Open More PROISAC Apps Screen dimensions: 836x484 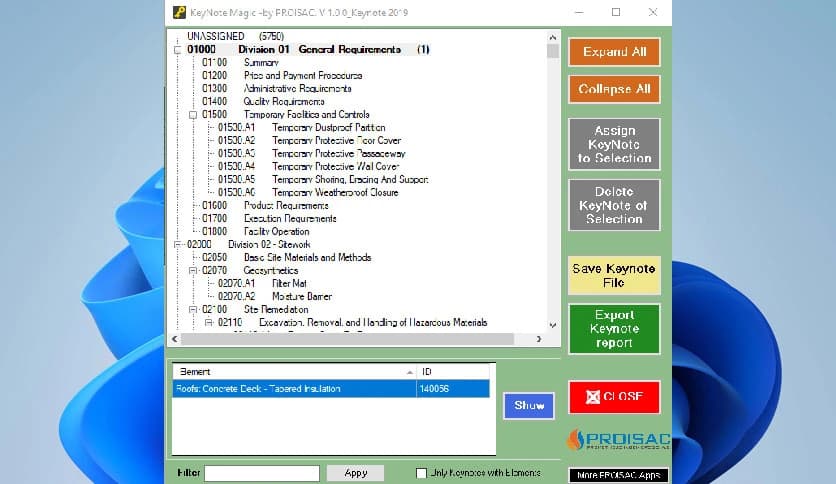[x=618, y=475]
